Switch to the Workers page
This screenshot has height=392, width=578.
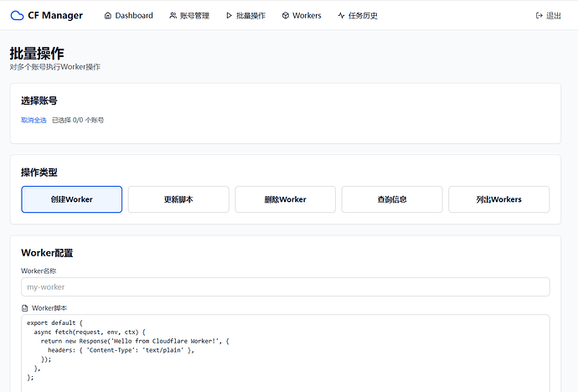click(x=302, y=15)
